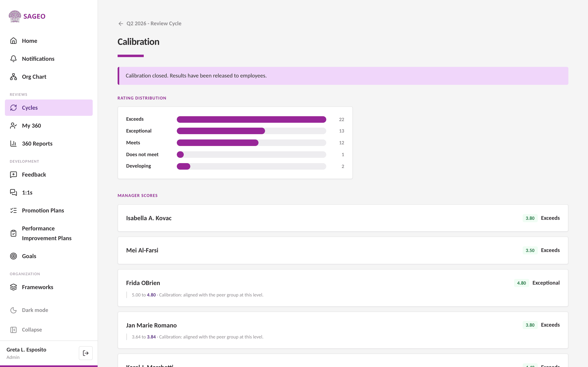Open 1:1s via the chat bubbles icon

pos(13,193)
